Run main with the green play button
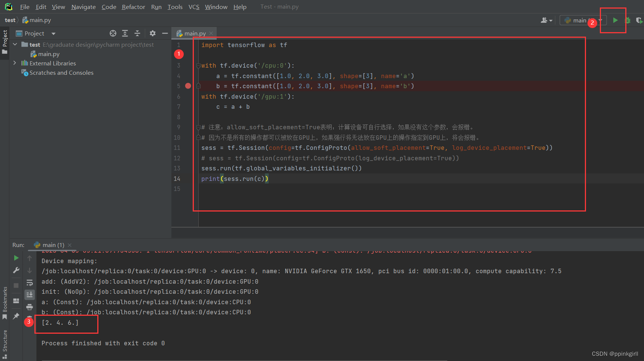This screenshot has width=644, height=361. tap(615, 20)
